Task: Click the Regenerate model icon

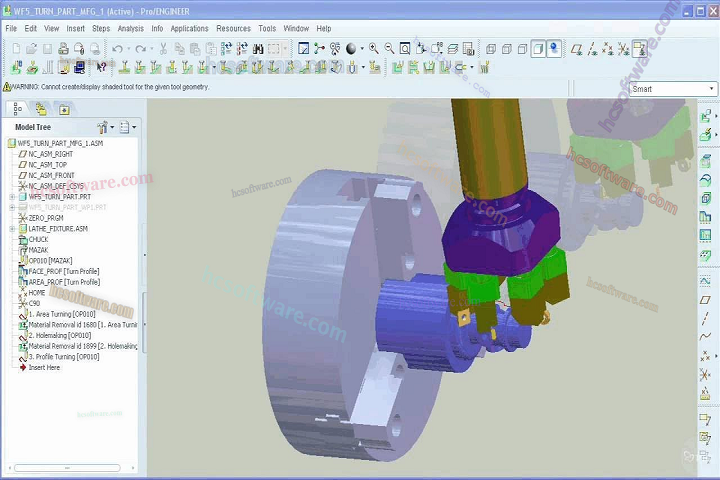Action: point(226,49)
